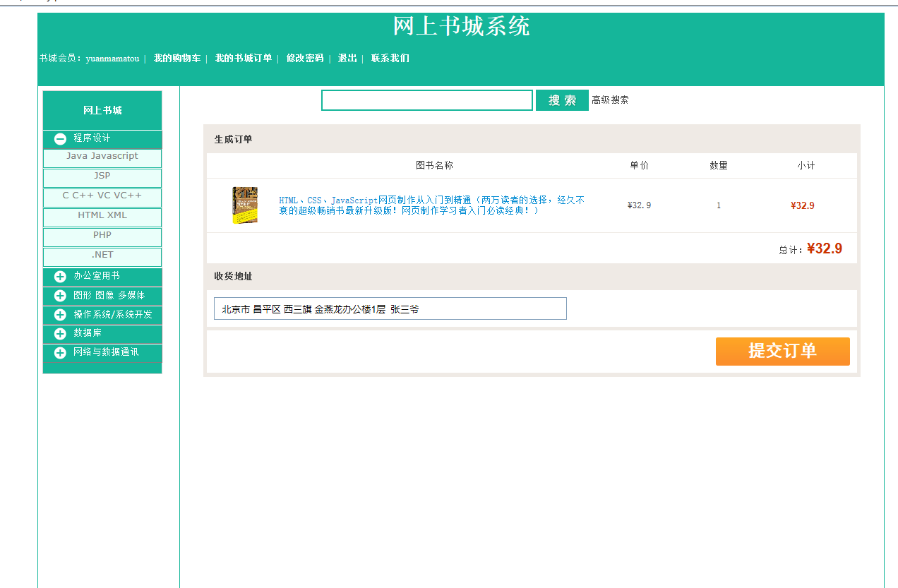The image size is (898, 588).
Task: Select the JSP subcategory
Action: 102,176
